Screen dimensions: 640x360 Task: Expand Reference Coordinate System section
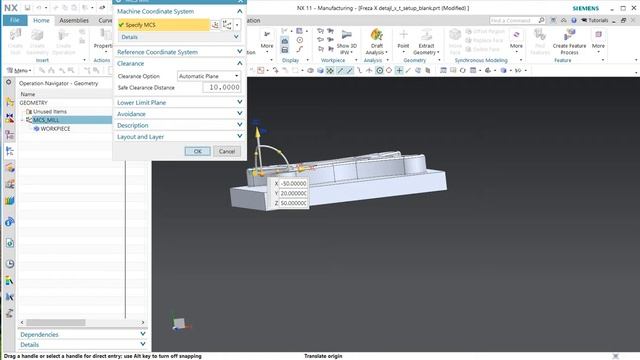[x=180, y=52]
